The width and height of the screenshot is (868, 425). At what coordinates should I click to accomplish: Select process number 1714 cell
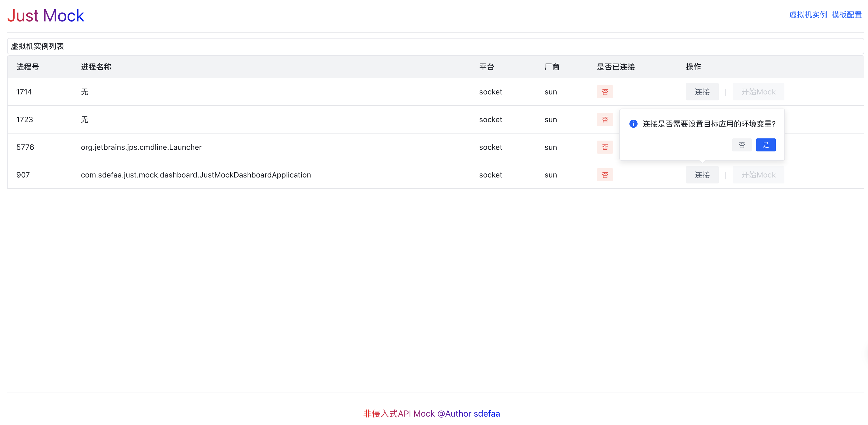[24, 92]
